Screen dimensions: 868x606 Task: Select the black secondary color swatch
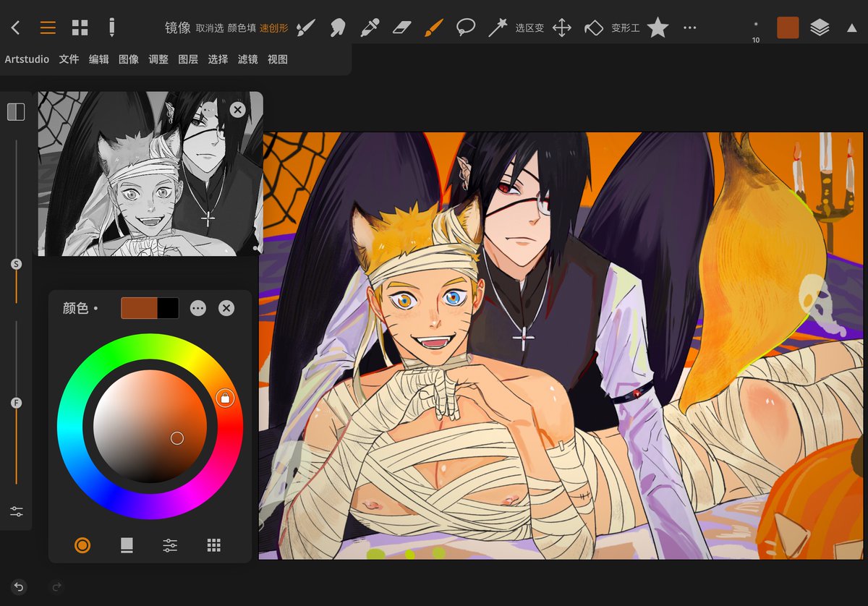[169, 308]
